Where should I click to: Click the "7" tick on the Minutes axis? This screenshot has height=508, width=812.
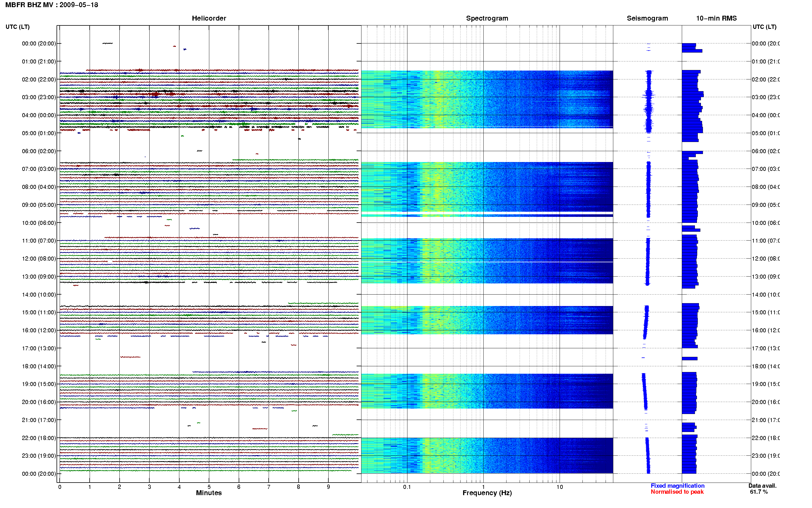[x=269, y=487]
